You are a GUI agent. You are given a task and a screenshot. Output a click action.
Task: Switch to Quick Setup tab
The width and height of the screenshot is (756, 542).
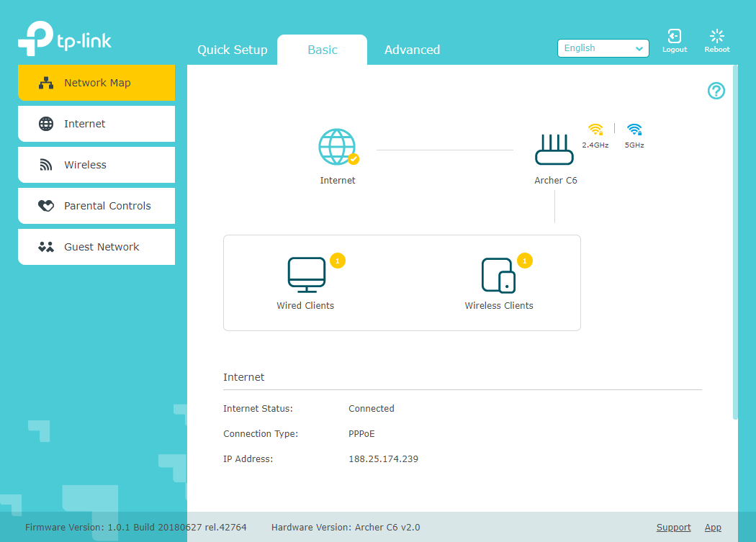pyautogui.click(x=233, y=50)
